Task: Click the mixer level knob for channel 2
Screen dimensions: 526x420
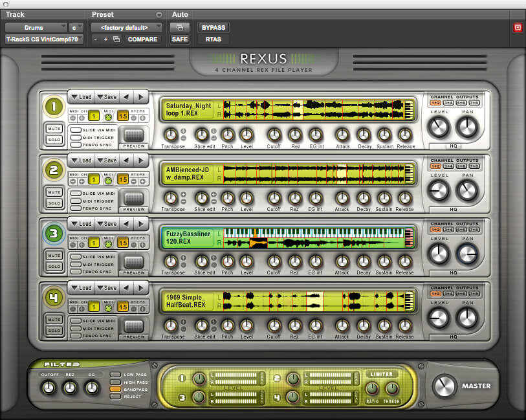Action: point(293,379)
